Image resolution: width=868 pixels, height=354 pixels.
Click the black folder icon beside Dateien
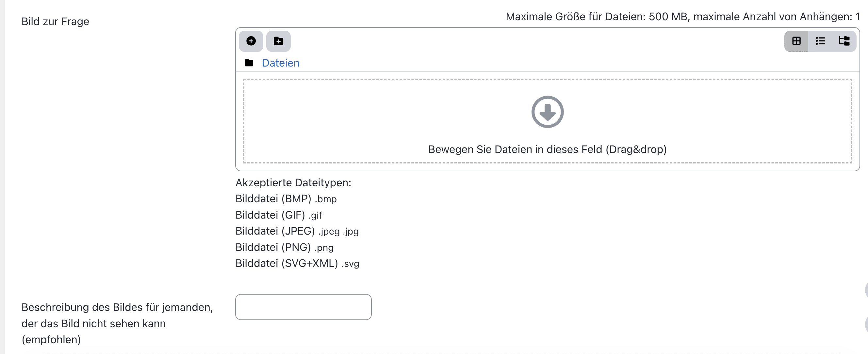249,63
